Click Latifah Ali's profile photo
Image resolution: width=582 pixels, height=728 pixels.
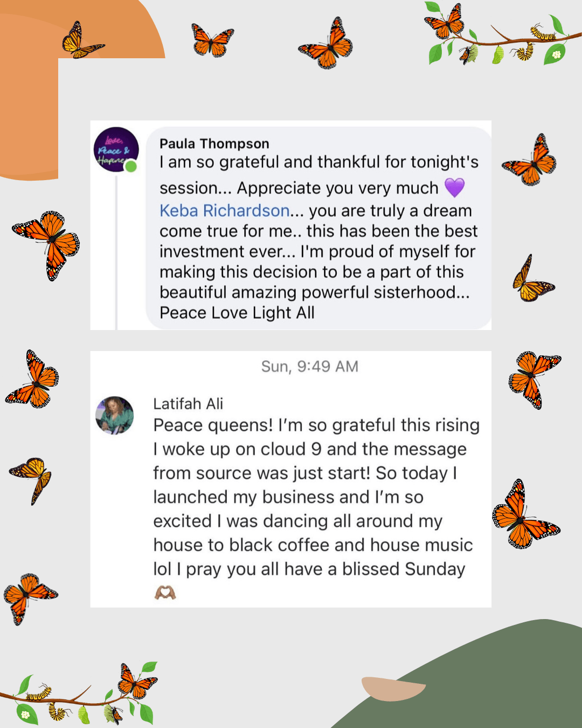click(x=114, y=415)
